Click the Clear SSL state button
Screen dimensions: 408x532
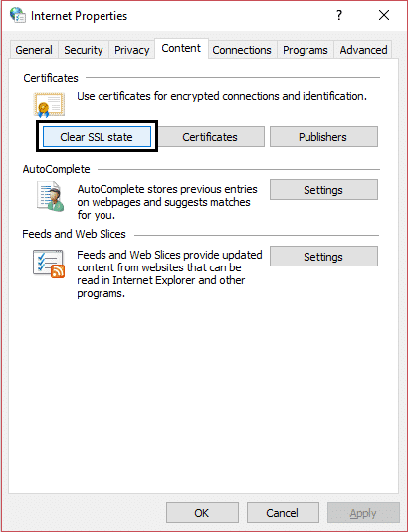coord(97,137)
